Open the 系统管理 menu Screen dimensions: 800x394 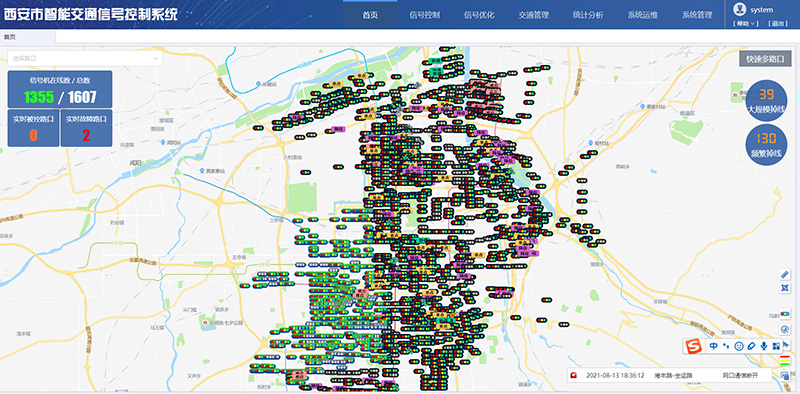[x=697, y=15]
